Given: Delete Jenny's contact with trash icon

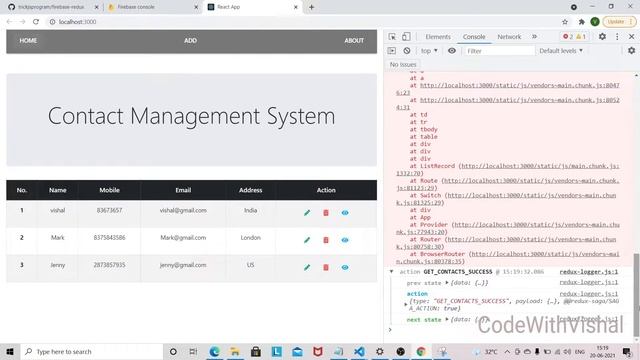Looking at the screenshot, I should pyautogui.click(x=326, y=267).
